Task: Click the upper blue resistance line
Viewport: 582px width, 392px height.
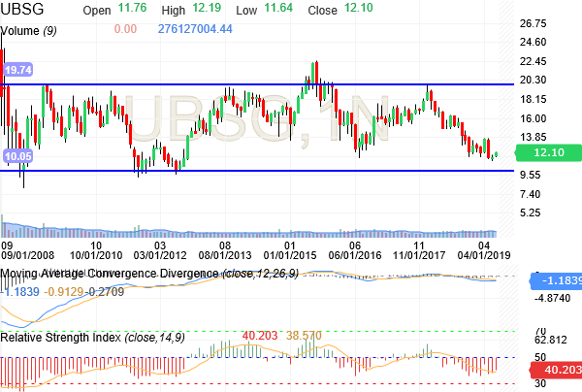Action: pos(257,84)
